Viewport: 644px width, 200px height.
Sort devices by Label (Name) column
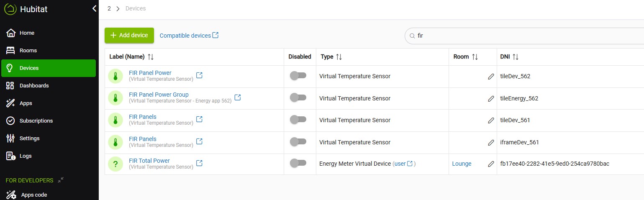coord(151,57)
